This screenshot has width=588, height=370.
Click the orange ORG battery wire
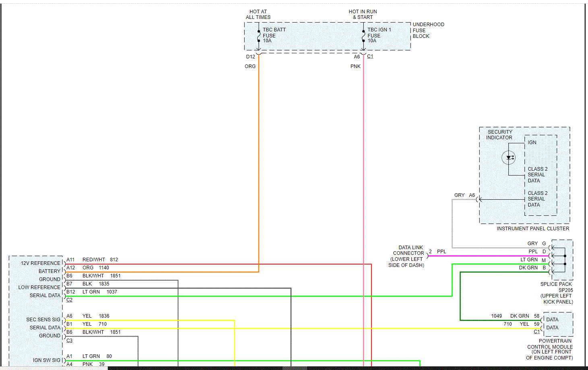[x=258, y=161]
